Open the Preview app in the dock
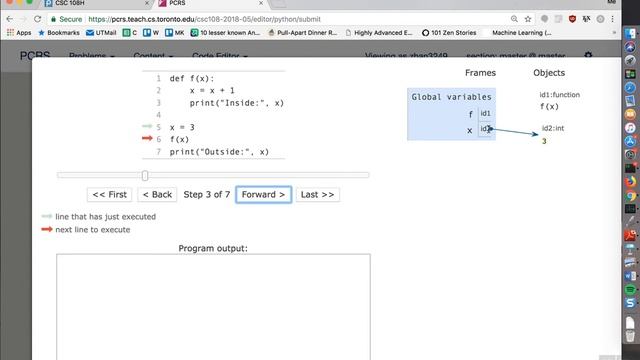Image resolution: width=640 pixels, height=360 pixels. coord(630,101)
